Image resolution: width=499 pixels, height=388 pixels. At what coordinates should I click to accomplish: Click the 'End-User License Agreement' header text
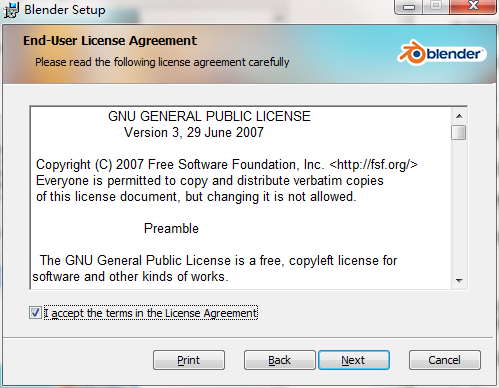pos(110,41)
